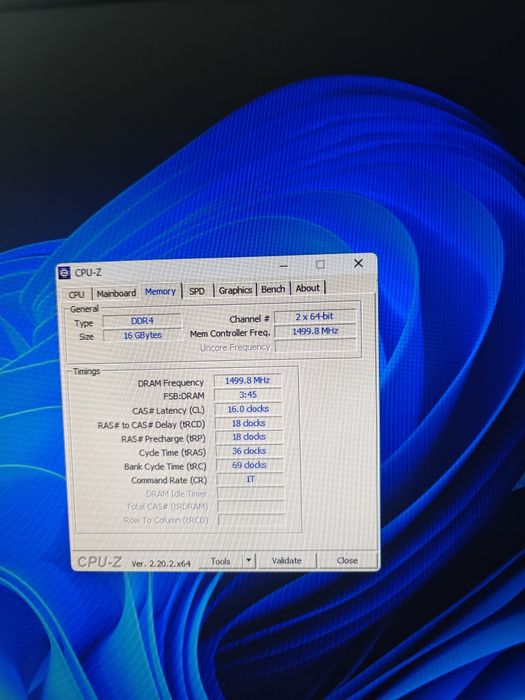Click the 2 x 64-bit channel value
This screenshot has height=700, width=525.
(x=315, y=317)
